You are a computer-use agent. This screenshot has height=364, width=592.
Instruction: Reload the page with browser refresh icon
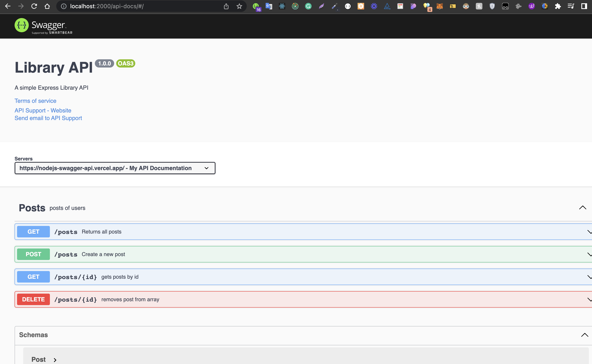pos(34,6)
